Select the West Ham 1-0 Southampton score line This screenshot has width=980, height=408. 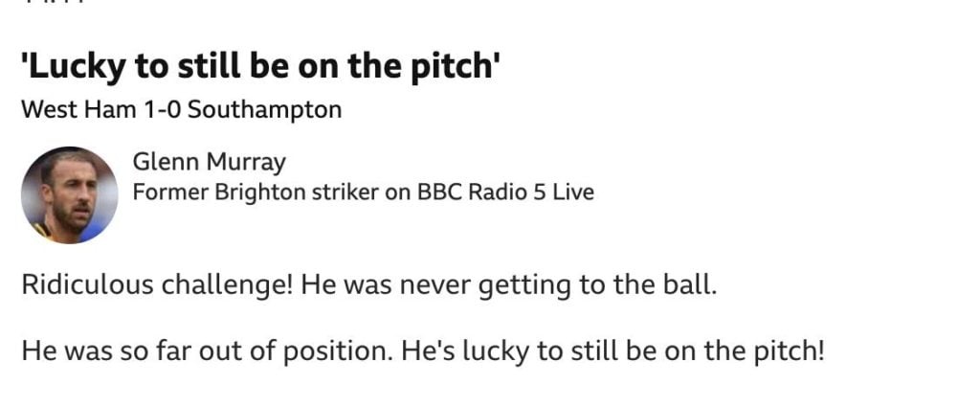coord(181,110)
